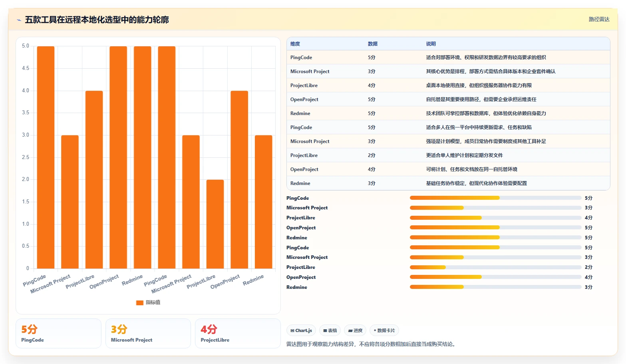
Task: Click the 5.0 label on the chart axis
Action: [x=26, y=46]
